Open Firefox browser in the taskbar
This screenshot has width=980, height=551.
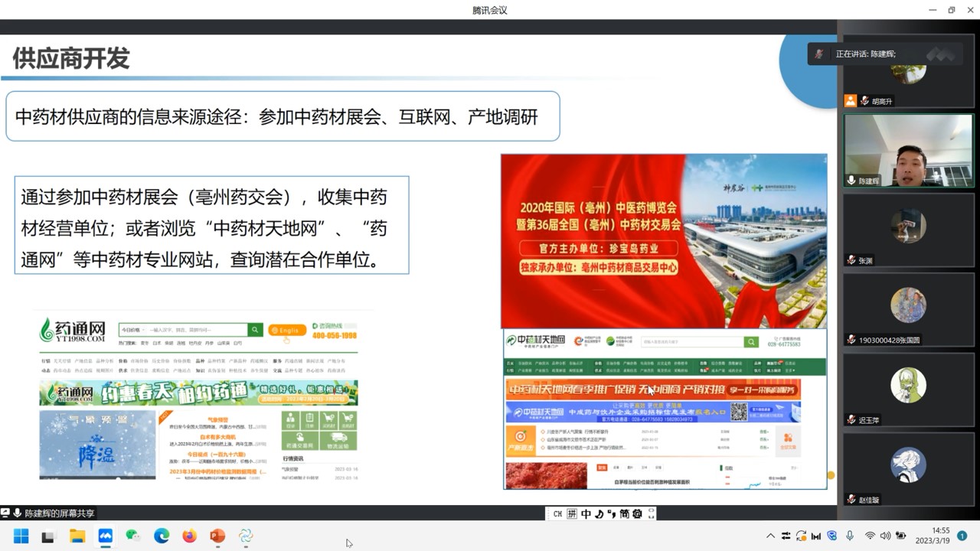[x=189, y=536]
